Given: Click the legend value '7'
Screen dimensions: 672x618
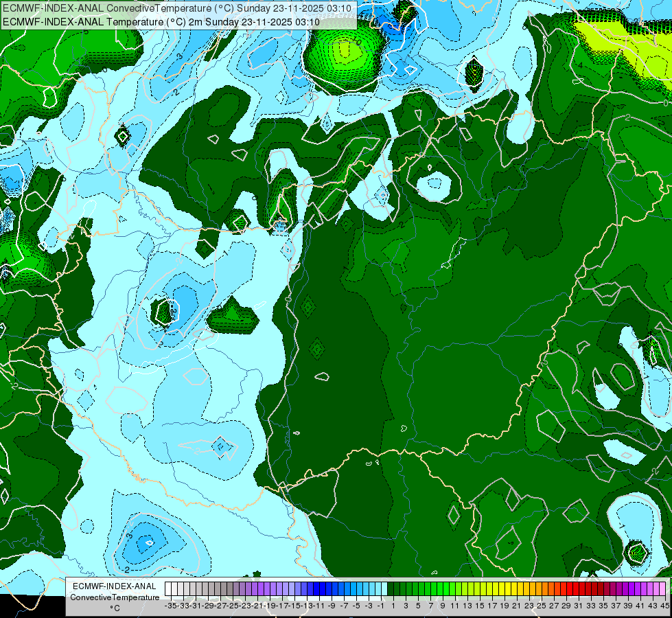Looking at the screenshot, I should click(430, 606).
